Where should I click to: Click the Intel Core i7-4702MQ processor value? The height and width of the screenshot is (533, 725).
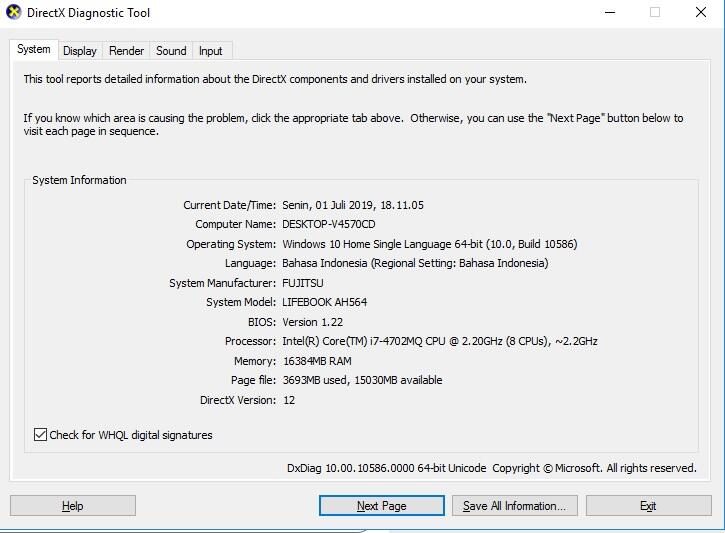tap(440, 341)
